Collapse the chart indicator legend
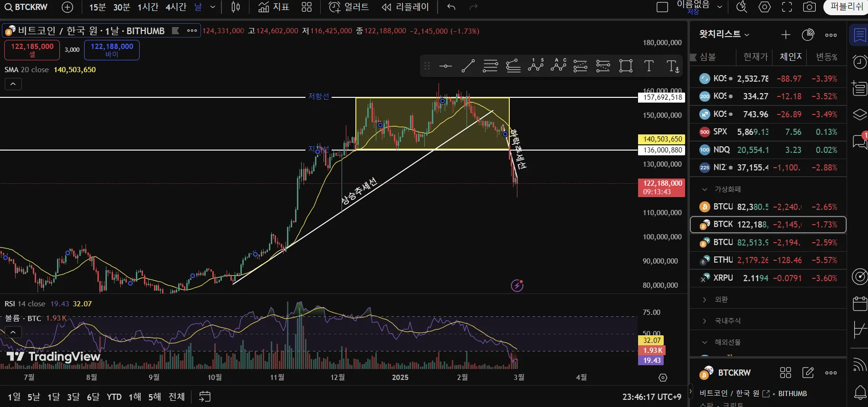Image resolution: width=868 pixels, height=407 pixels. coord(13,84)
